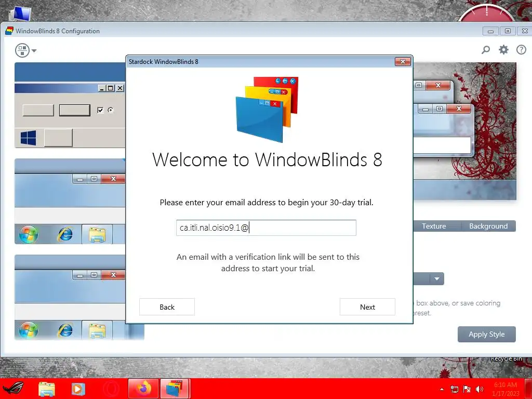Click the Internet Explorer icon in the bottom preview
The width and height of the screenshot is (532, 399).
point(65,330)
